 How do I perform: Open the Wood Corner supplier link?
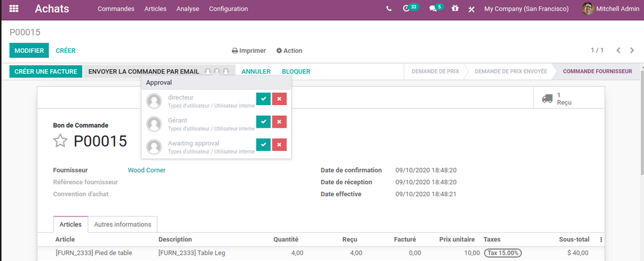pyautogui.click(x=147, y=170)
